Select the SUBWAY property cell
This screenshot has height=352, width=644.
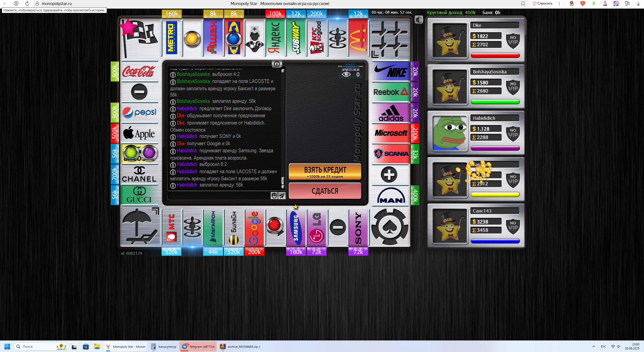(x=296, y=38)
